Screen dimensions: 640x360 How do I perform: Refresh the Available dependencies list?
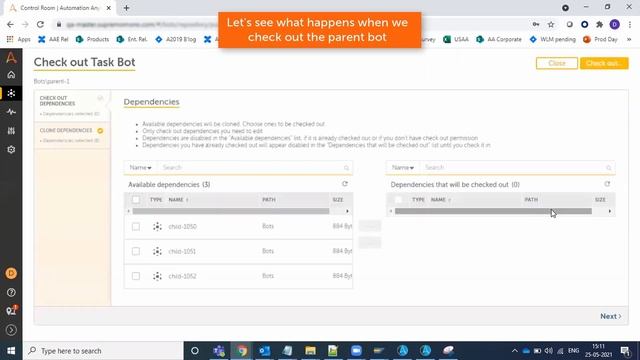345,184
